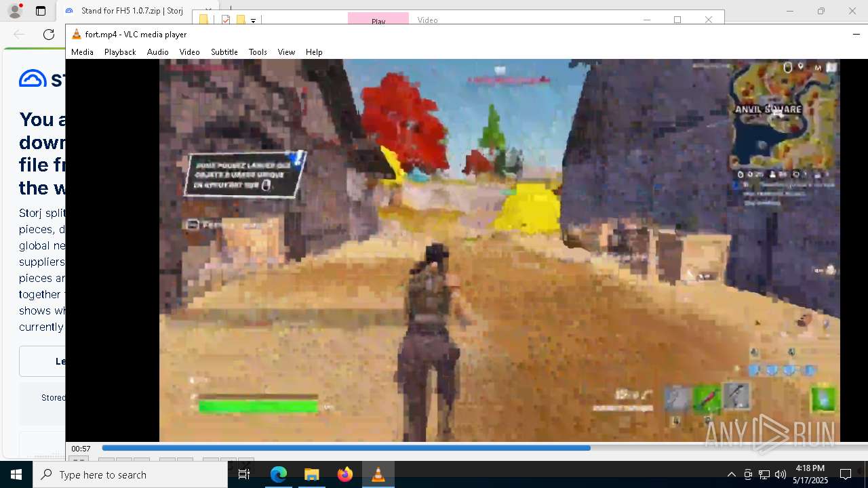Click the Properties checkmark icon in Explorer toolbar
Screen dimensions: 868x488
pyautogui.click(x=226, y=20)
